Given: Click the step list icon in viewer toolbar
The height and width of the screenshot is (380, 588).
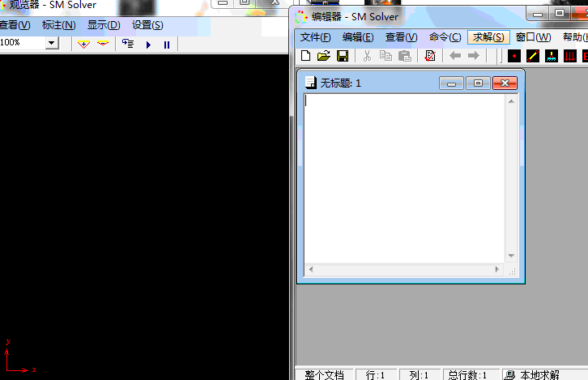Looking at the screenshot, I should (x=128, y=44).
